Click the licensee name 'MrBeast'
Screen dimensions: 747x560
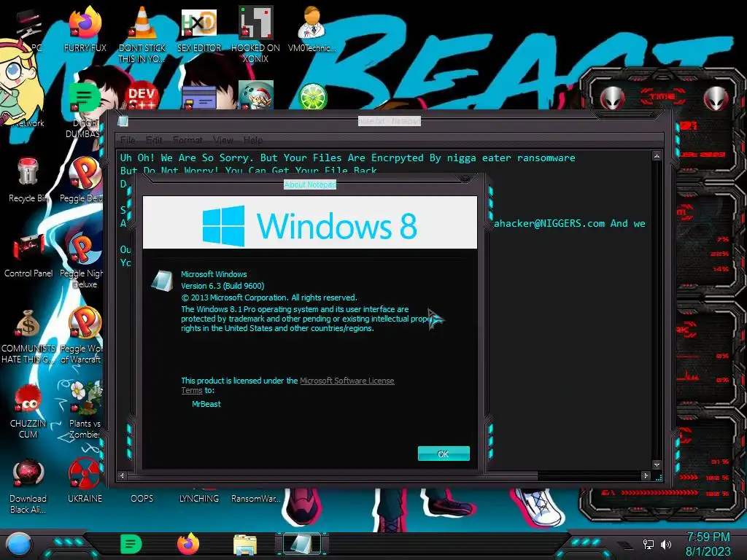point(206,404)
